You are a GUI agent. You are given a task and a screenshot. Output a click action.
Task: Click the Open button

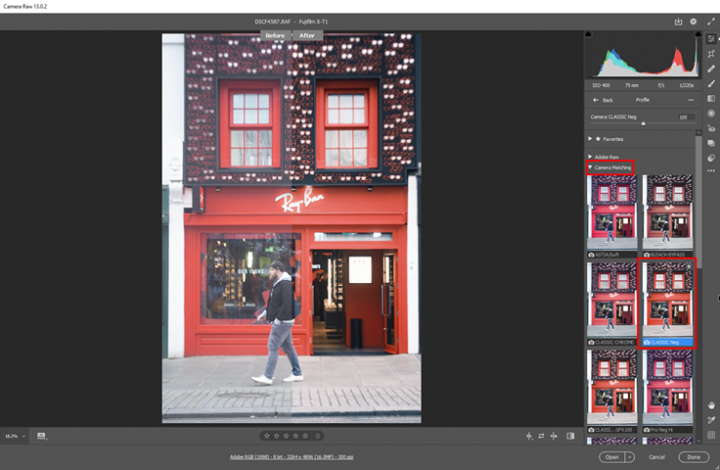(x=612, y=457)
